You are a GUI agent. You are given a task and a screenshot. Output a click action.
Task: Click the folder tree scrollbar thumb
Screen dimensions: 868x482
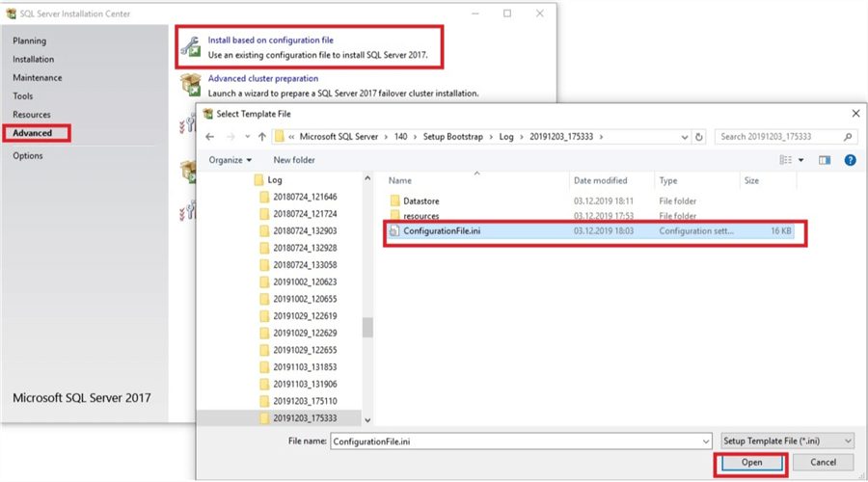pyautogui.click(x=367, y=327)
